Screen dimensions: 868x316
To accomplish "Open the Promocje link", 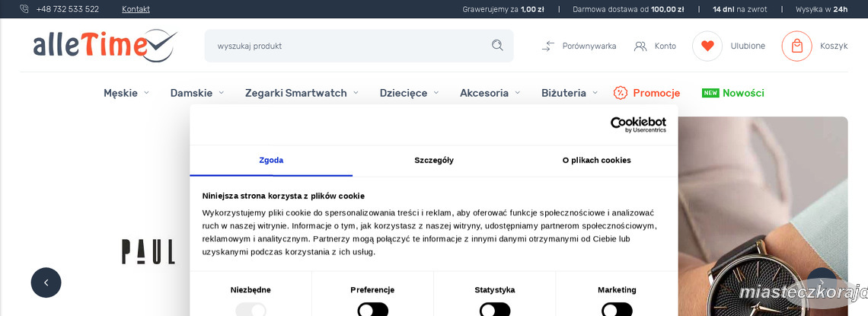I will point(656,93).
